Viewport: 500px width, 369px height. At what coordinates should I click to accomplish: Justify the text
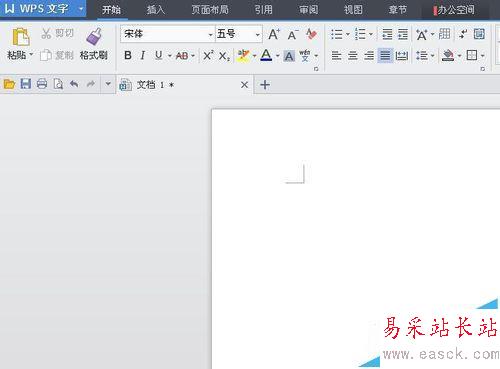click(385, 55)
